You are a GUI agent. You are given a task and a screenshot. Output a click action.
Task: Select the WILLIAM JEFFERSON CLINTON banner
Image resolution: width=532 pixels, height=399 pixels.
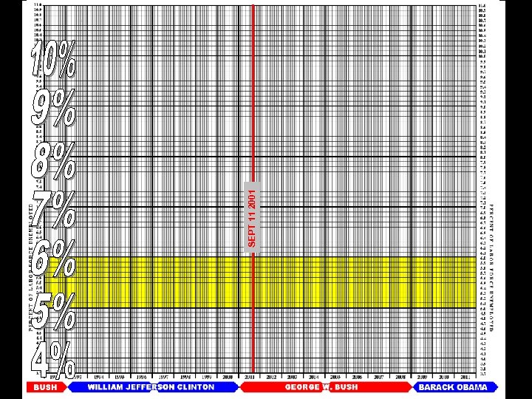point(153,387)
